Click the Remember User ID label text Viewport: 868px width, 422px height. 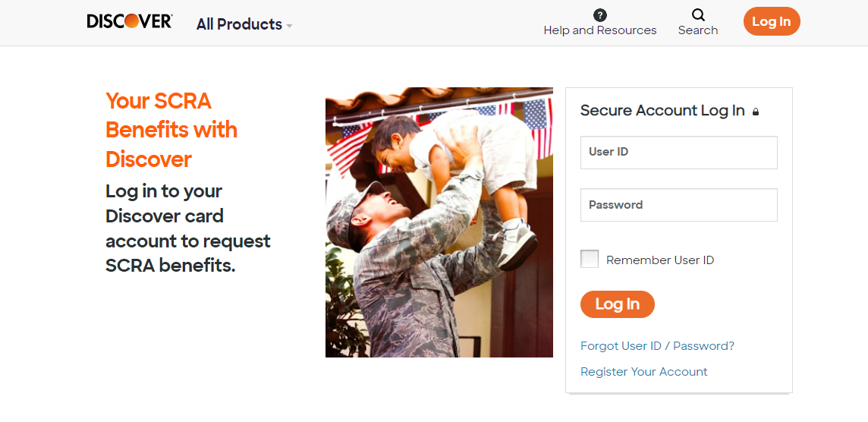coord(660,260)
